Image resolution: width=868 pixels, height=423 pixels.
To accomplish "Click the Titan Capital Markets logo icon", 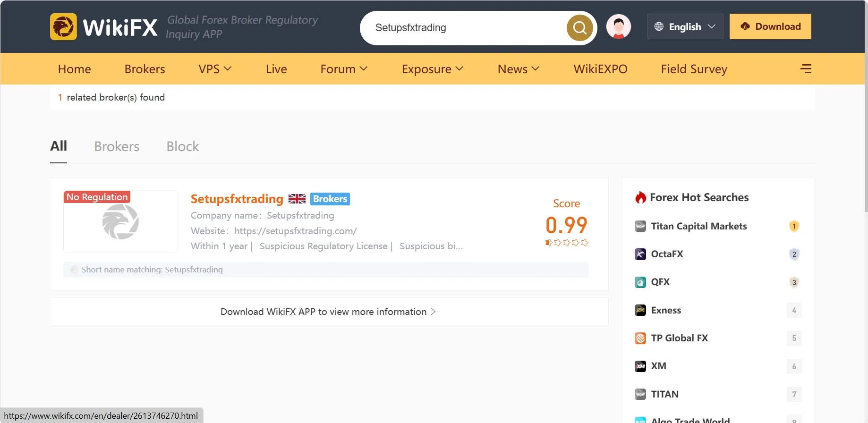I will tap(640, 226).
